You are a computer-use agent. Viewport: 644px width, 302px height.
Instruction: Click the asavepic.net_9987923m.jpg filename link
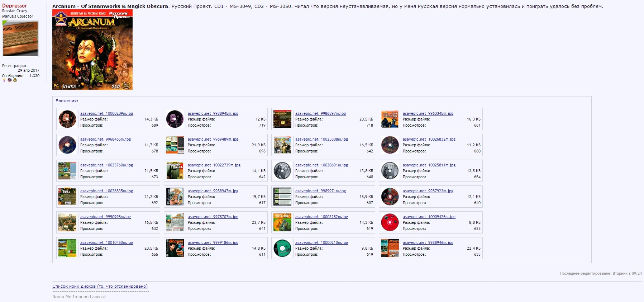(428, 191)
